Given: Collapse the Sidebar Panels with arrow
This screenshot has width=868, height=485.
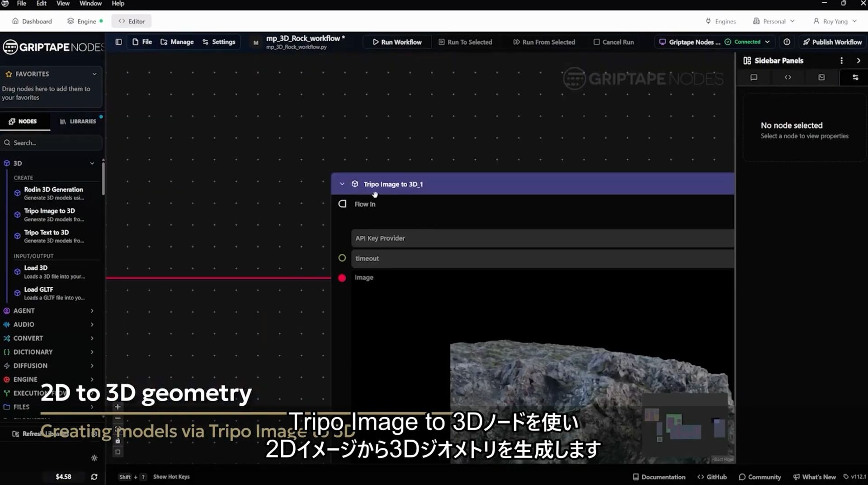Looking at the screenshot, I should click(x=859, y=61).
